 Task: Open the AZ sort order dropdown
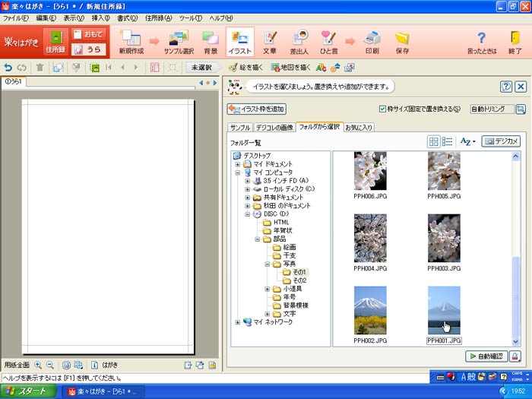coord(467,141)
